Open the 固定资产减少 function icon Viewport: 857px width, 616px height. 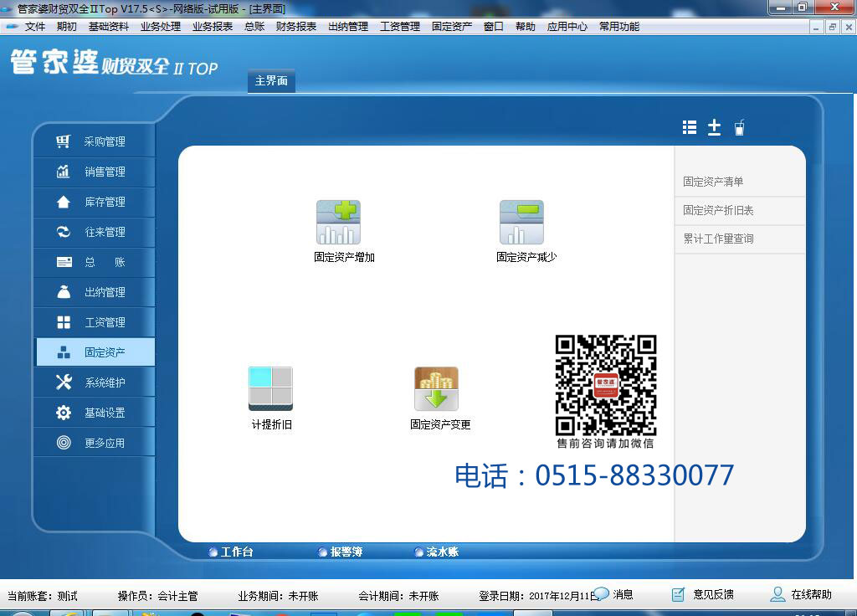coord(521,223)
